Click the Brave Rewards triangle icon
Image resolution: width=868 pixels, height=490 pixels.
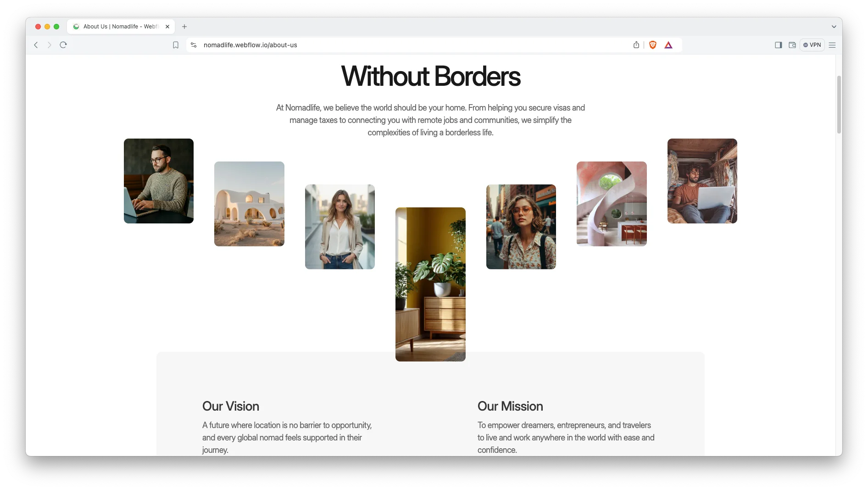(668, 45)
